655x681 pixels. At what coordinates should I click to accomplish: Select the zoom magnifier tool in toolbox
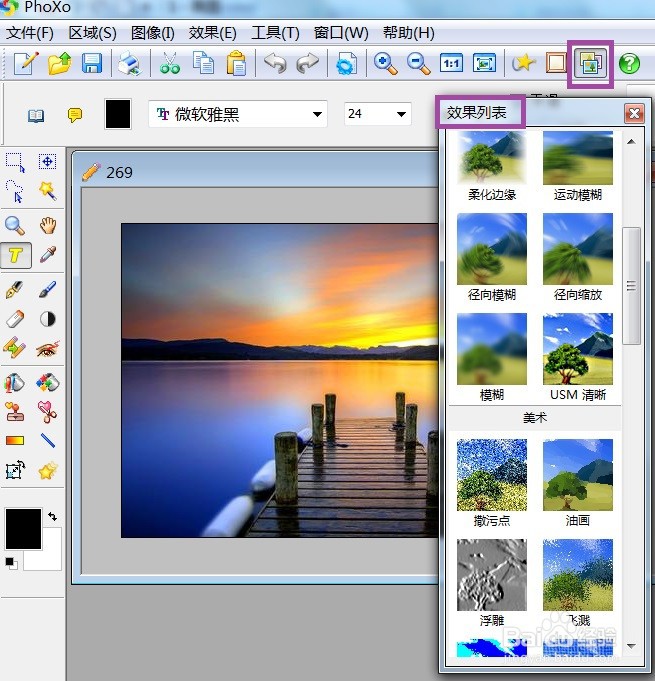coord(14,225)
